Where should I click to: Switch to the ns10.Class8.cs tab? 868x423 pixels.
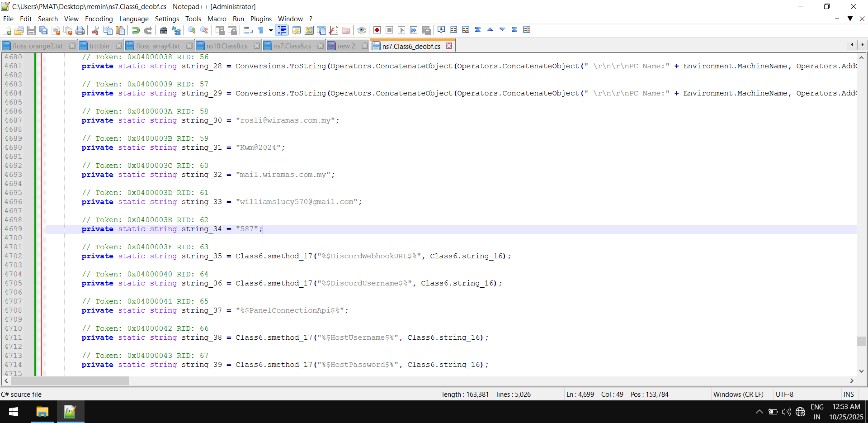pyautogui.click(x=226, y=46)
